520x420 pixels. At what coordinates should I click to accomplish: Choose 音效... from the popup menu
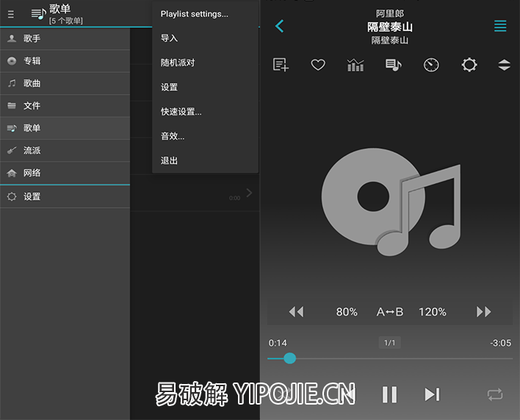[x=173, y=136]
